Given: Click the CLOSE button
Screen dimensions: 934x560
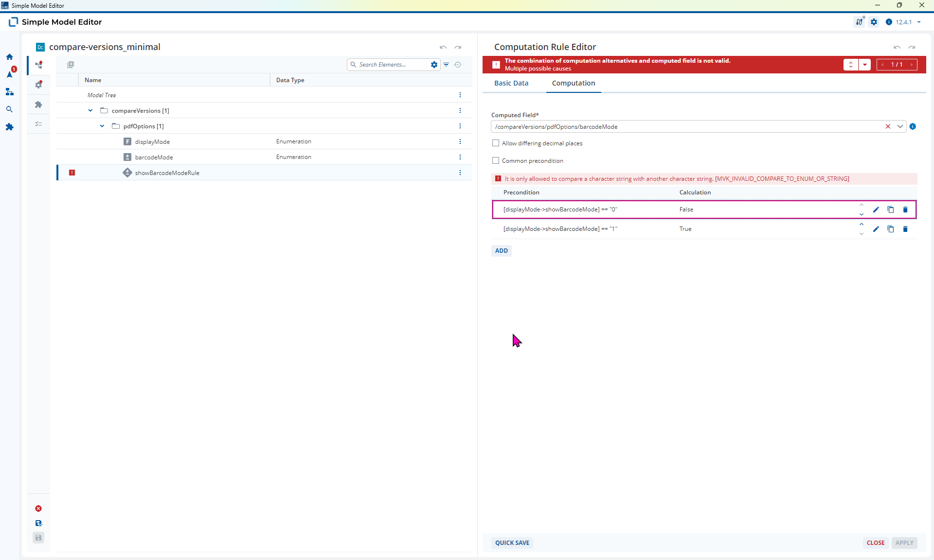Looking at the screenshot, I should coord(876,543).
